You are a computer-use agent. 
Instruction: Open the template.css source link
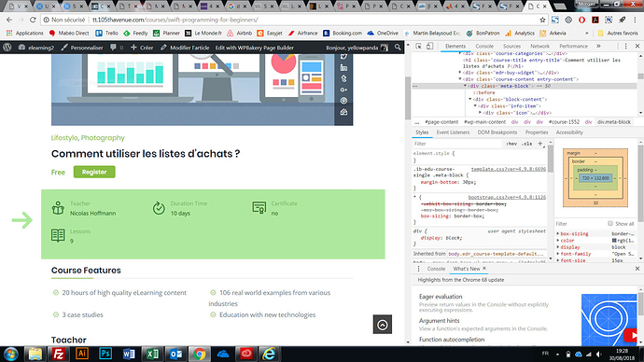pyautogui.click(x=509, y=169)
